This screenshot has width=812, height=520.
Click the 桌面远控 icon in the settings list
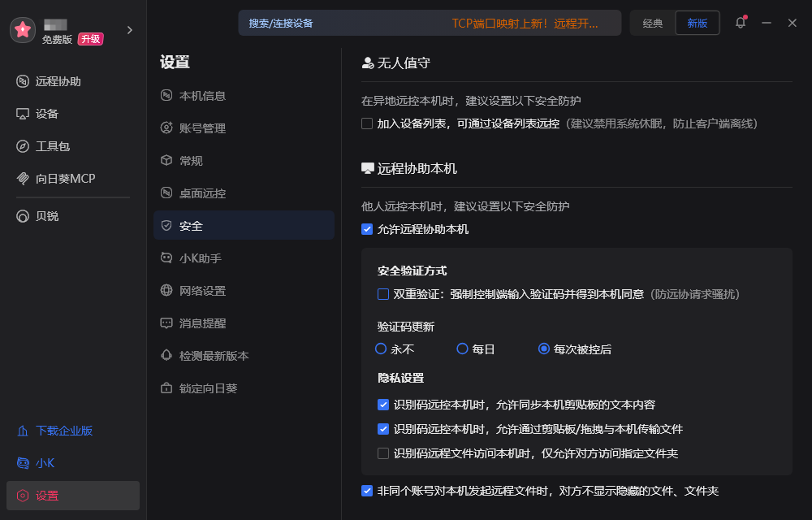click(166, 193)
